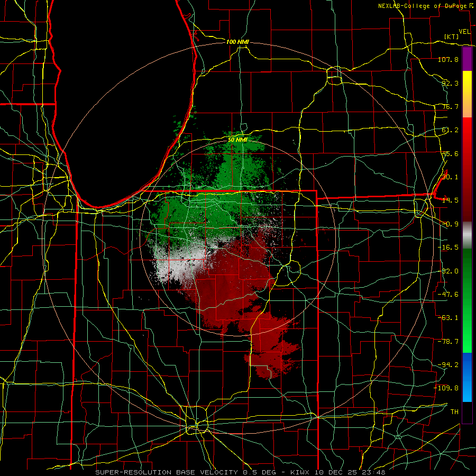Select the 76.7 velocity scale value
The height and width of the screenshot is (476, 476).
click(450, 106)
